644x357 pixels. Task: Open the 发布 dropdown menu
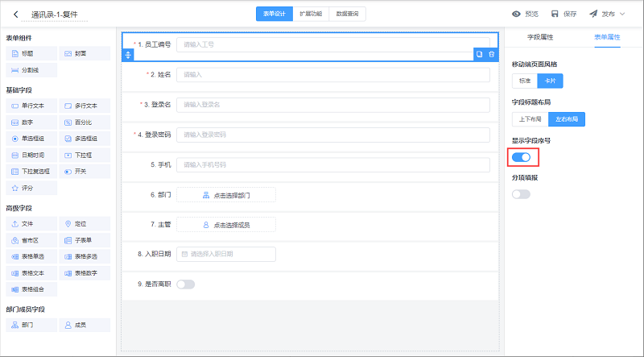tap(607, 14)
